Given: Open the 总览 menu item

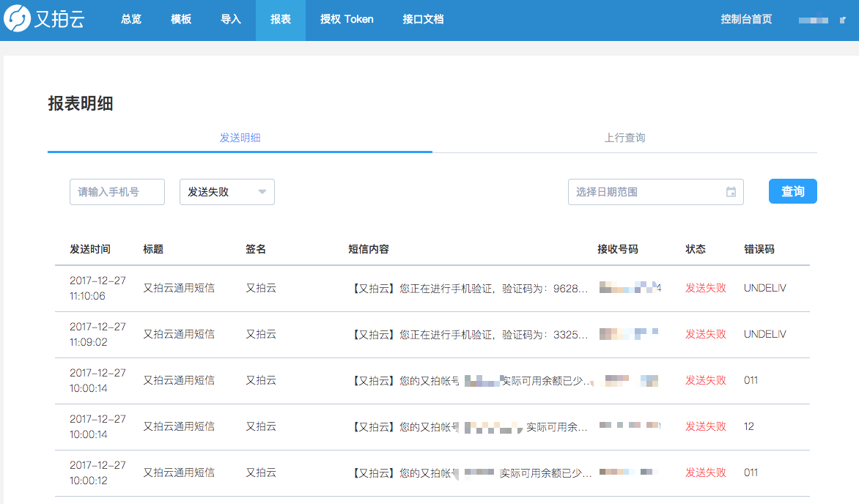Looking at the screenshot, I should 131,19.
